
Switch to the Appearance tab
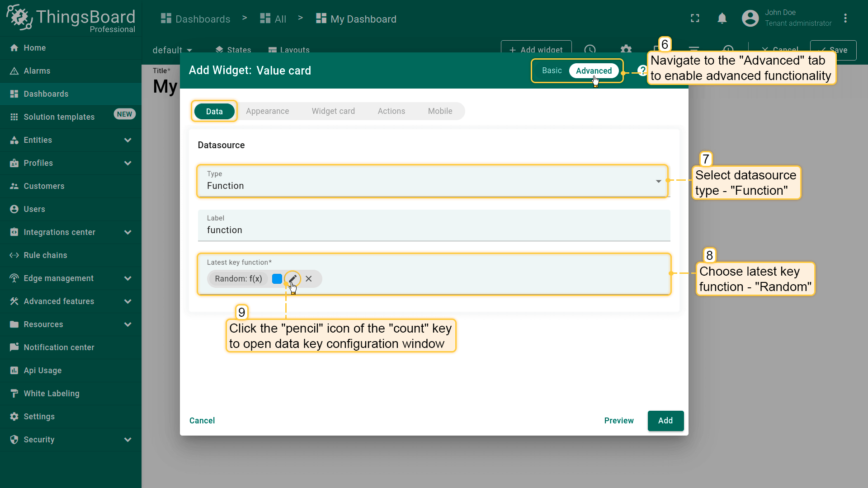267,111
